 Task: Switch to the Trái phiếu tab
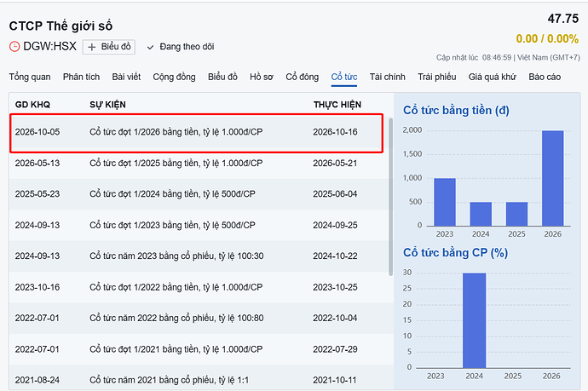(437, 77)
